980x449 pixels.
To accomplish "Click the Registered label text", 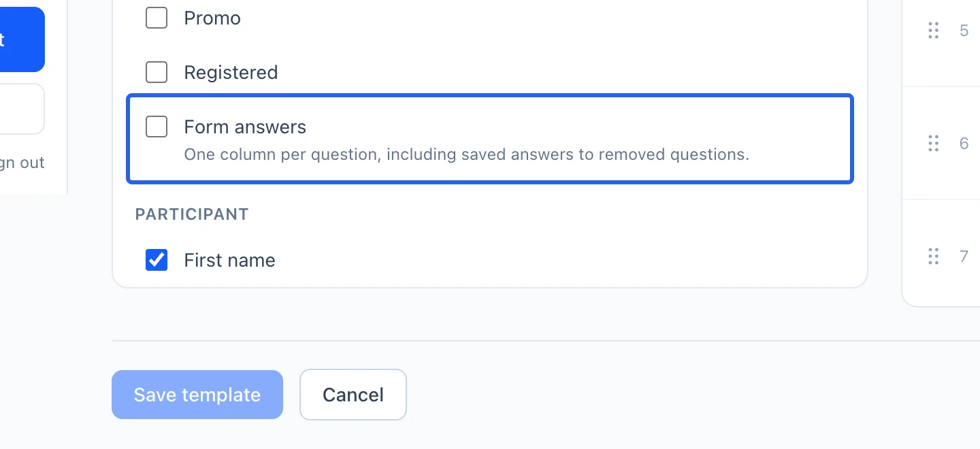I will (x=231, y=73).
